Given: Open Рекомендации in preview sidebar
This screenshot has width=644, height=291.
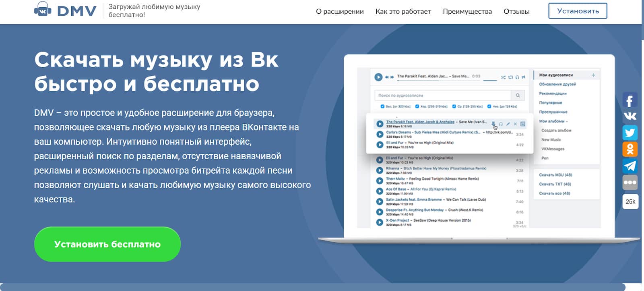Looking at the screenshot, I should coord(553,94).
